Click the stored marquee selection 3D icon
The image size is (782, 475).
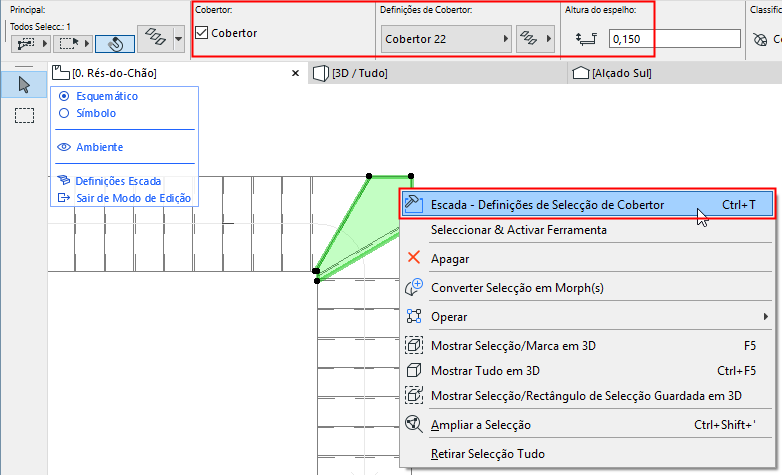click(413, 395)
